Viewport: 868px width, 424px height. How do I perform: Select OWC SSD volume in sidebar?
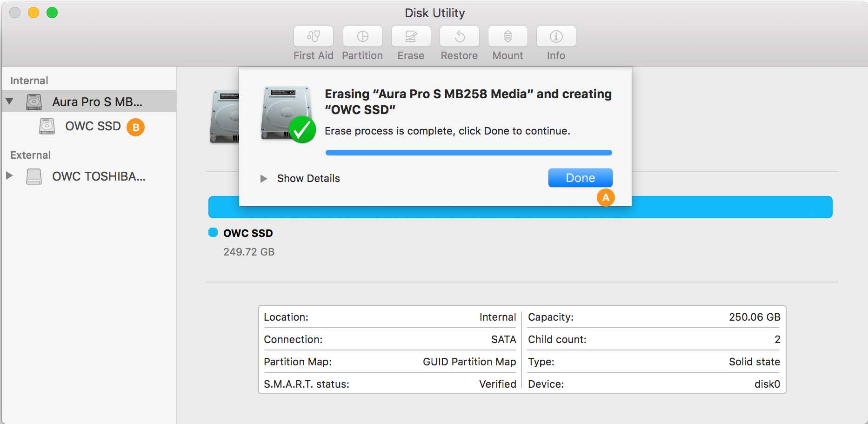click(x=93, y=126)
